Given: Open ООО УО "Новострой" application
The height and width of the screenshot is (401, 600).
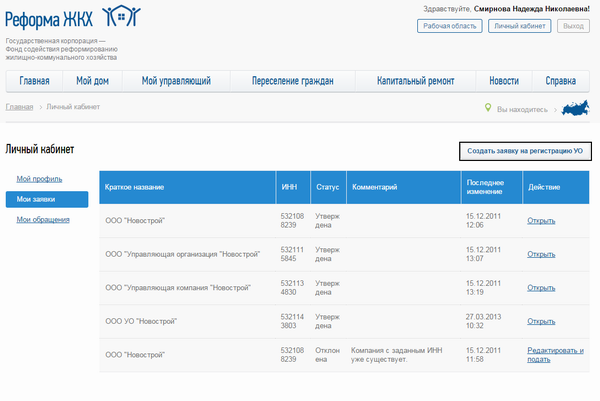Looking at the screenshot, I should click(540, 321).
